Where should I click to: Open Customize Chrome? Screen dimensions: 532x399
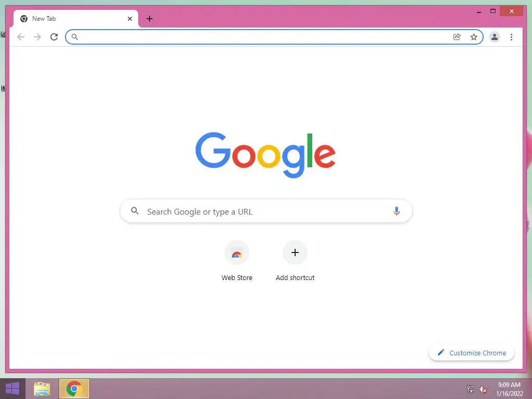coord(472,353)
